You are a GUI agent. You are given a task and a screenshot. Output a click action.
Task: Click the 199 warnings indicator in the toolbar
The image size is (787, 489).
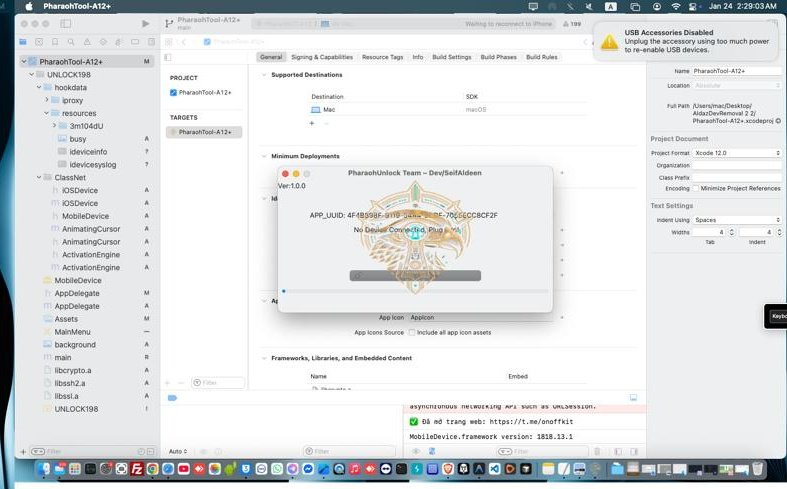pos(572,24)
